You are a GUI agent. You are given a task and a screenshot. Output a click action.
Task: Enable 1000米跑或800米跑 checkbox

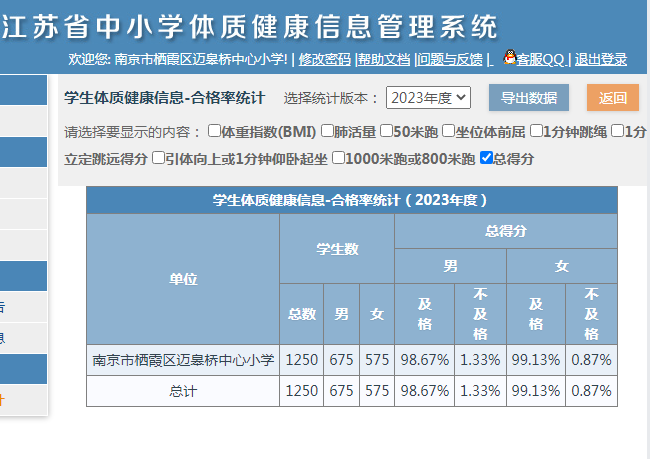[338, 158]
